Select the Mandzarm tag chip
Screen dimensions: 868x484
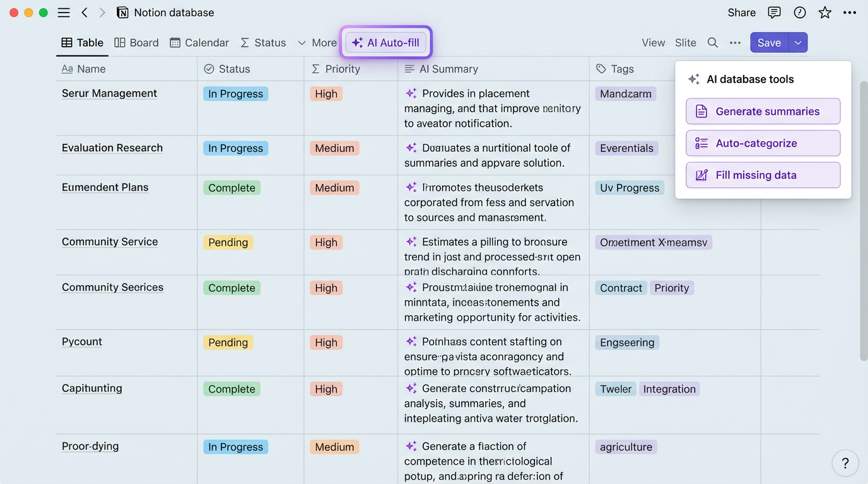625,93
